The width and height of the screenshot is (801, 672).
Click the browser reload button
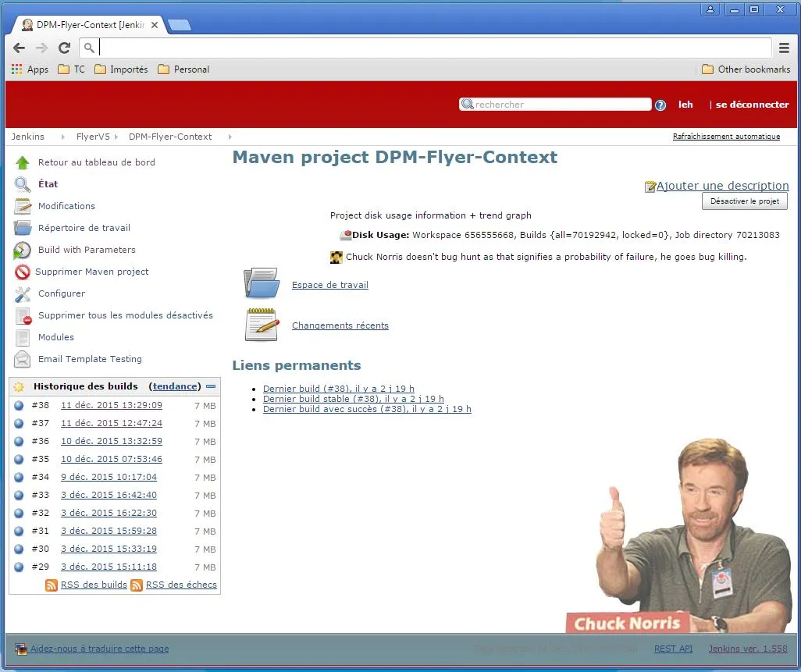pyautogui.click(x=64, y=48)
